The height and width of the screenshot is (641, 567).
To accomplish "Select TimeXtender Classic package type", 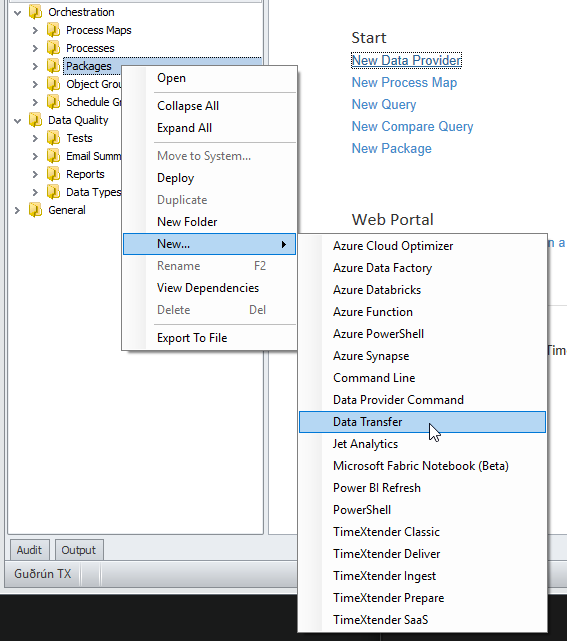I will click(x=423, y=532).
